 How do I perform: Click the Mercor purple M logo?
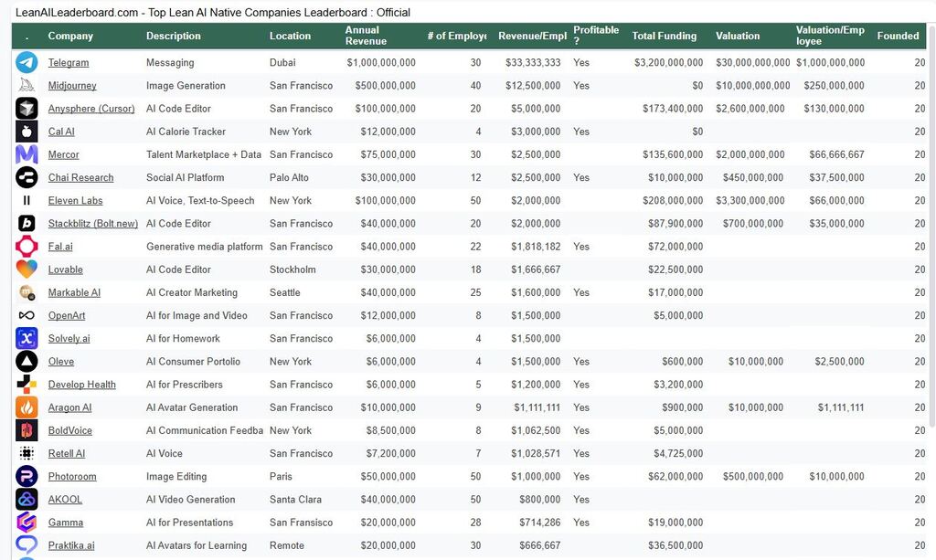tap(27, 154)
